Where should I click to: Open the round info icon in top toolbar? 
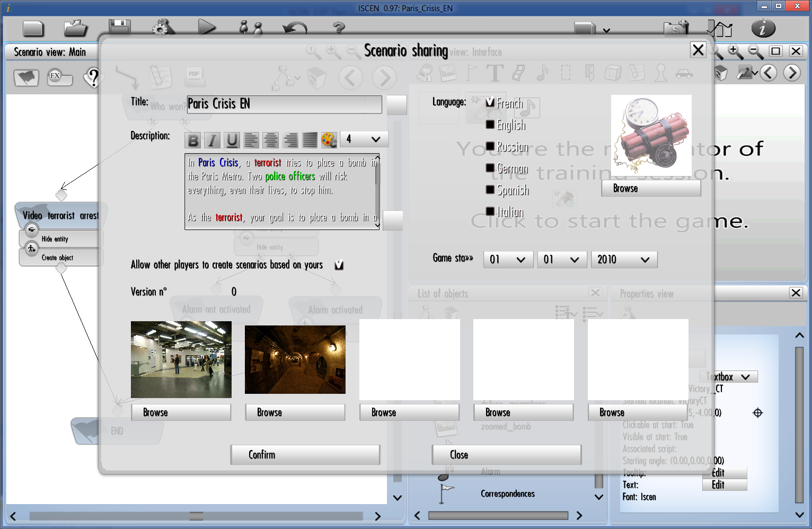click(x=763, y=28)
